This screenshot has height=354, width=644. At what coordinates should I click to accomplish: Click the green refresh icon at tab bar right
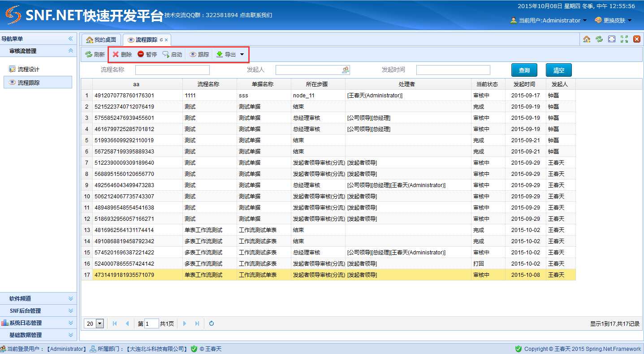(x=599, y=39)
